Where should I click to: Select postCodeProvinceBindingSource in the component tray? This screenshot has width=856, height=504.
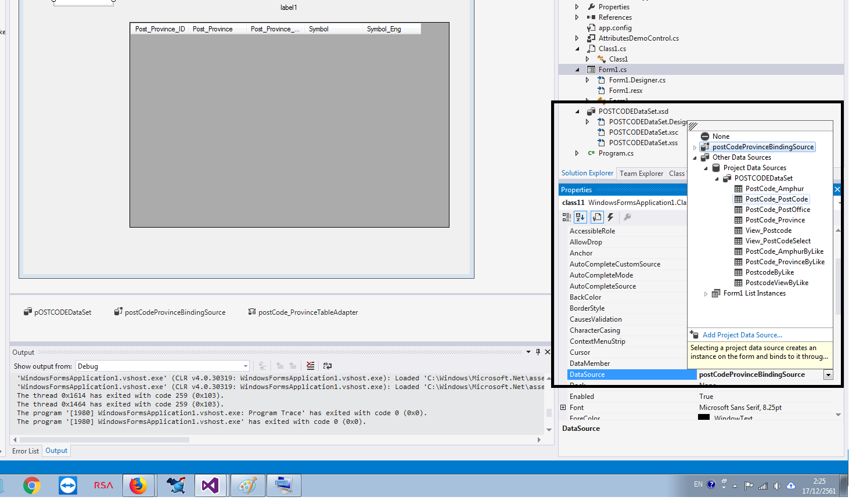170,312
